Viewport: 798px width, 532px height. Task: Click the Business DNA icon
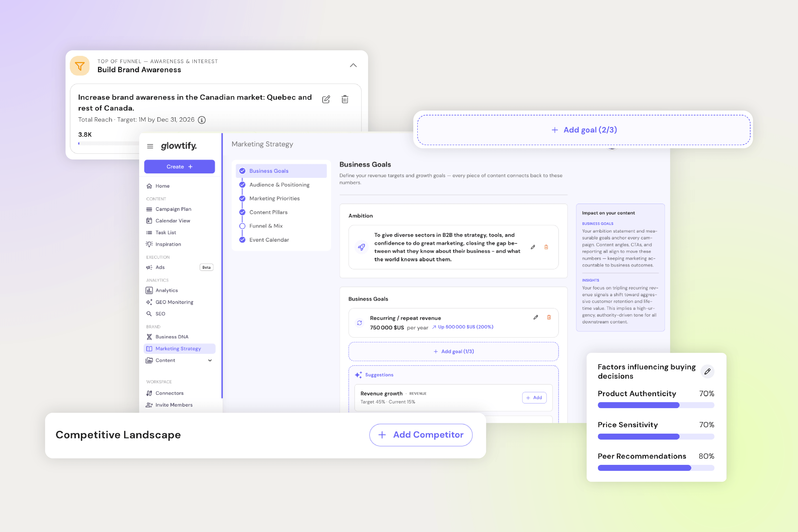149,337
